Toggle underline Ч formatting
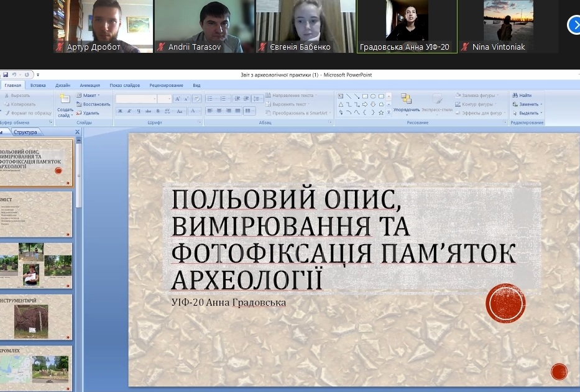Screen dimensions: 580x392 tap(139, 111)
